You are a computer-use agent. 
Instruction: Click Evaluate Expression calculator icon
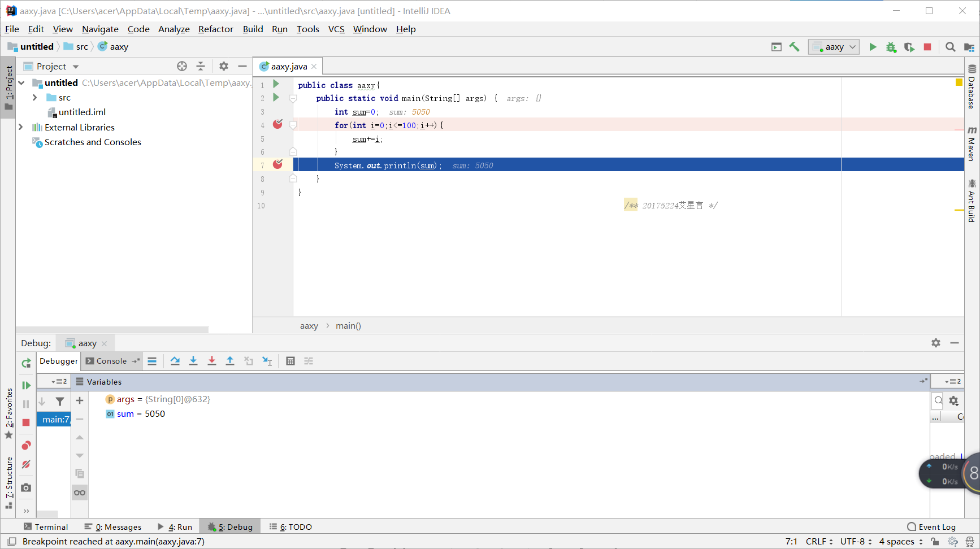pos(290,361)
